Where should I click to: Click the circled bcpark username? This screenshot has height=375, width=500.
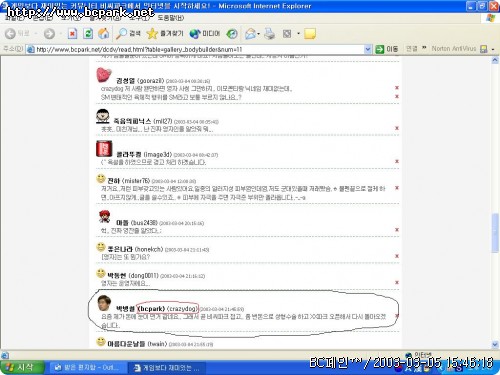[x=151, y=309]
